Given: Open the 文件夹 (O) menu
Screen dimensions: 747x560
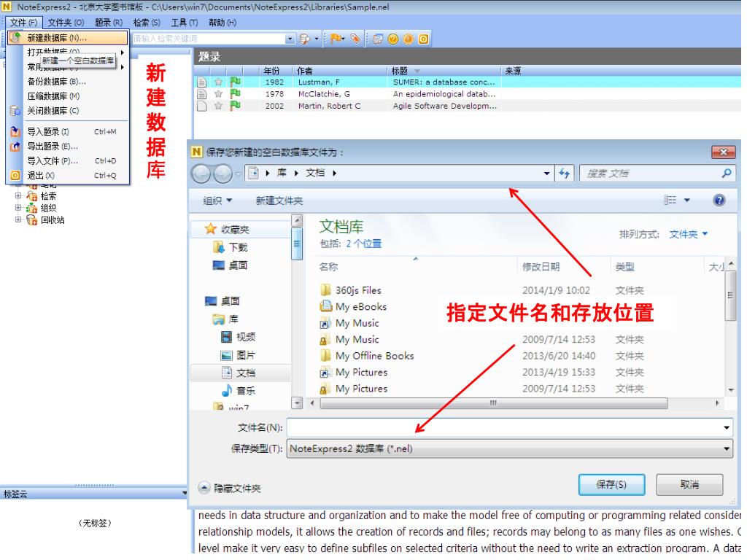Looking at the screenshot, I should [x=66, y=23].
